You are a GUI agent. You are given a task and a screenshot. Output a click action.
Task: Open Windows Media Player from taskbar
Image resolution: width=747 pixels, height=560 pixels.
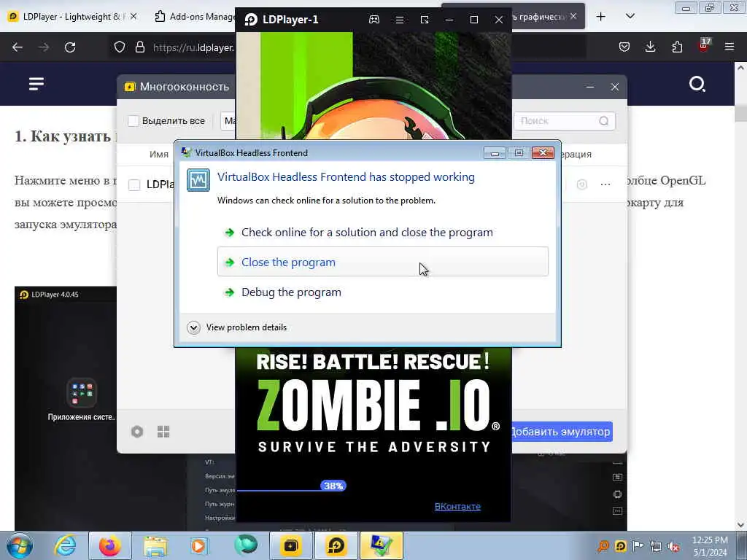[200, 545]
